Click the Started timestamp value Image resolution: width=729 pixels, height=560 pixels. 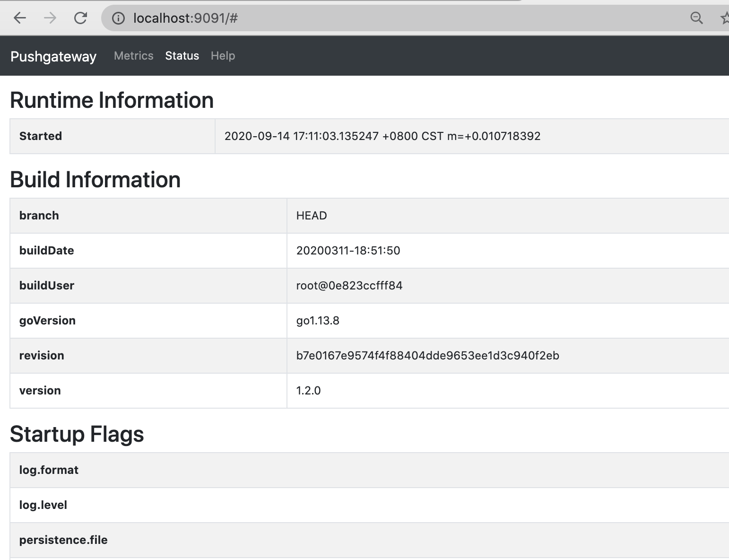click(382, 136)
